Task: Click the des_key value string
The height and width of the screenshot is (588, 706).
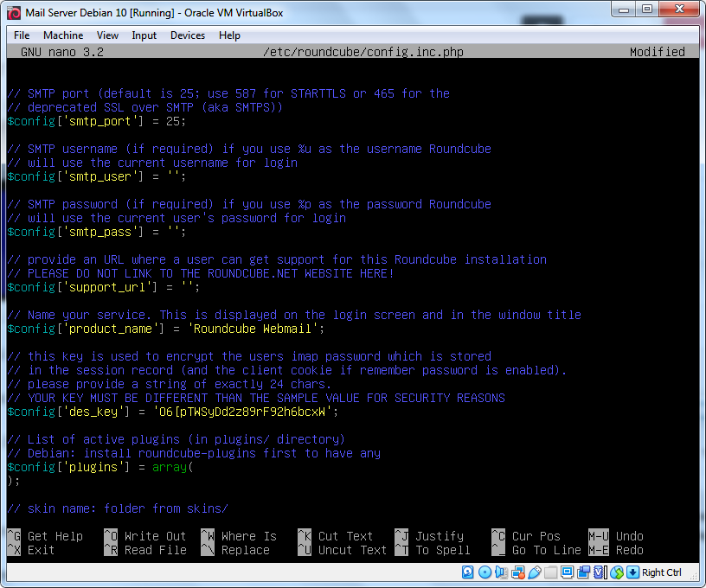Action: pyautogui.click(x=245, y=412)
